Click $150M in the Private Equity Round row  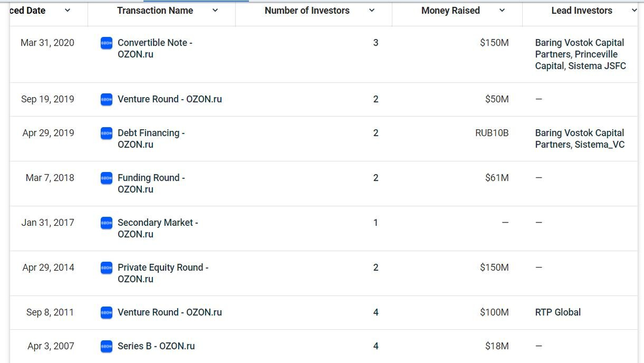click(495, 267)
